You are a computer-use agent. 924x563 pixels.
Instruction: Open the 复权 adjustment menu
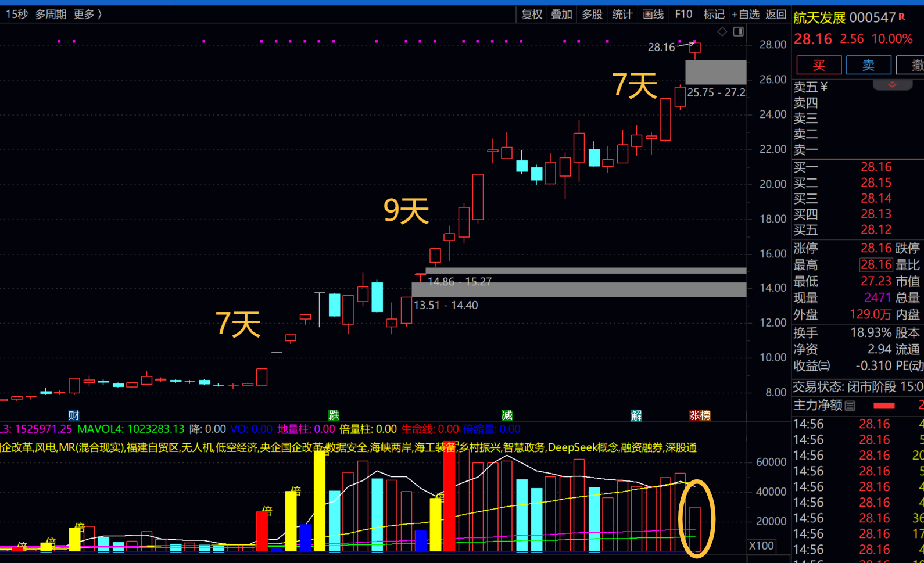click(x=531, y=14)
